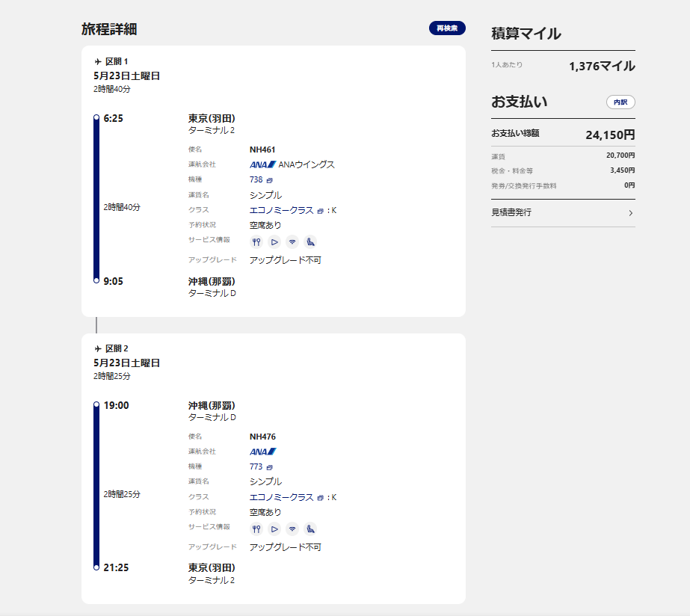Click the 内訳 breakdown button
The image size is (690, 616).
coord(620,102)
